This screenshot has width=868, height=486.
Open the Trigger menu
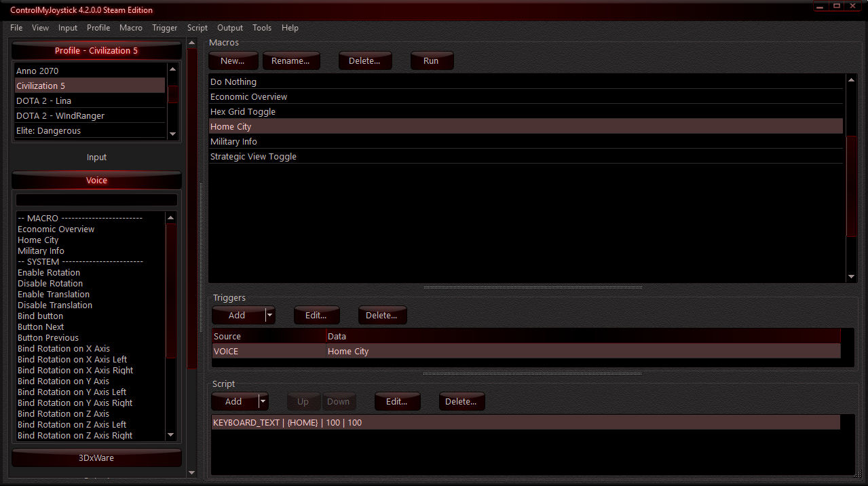click(x=164, y=28)
